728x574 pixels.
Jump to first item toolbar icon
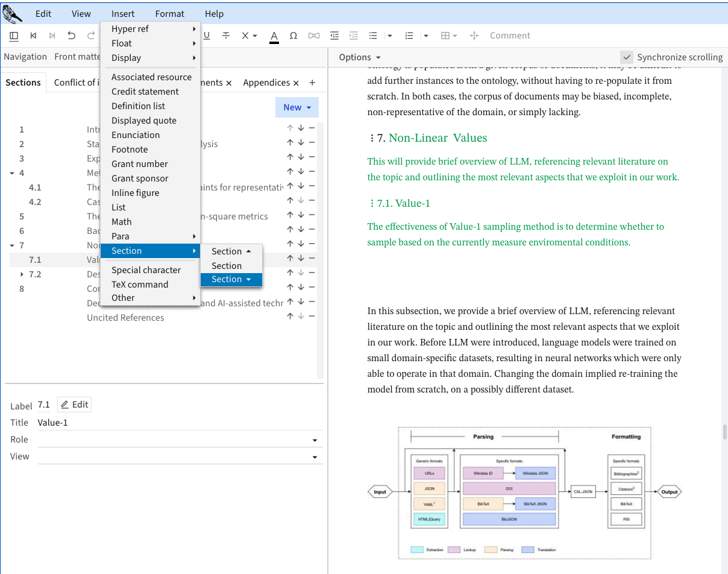coord(33,36)
